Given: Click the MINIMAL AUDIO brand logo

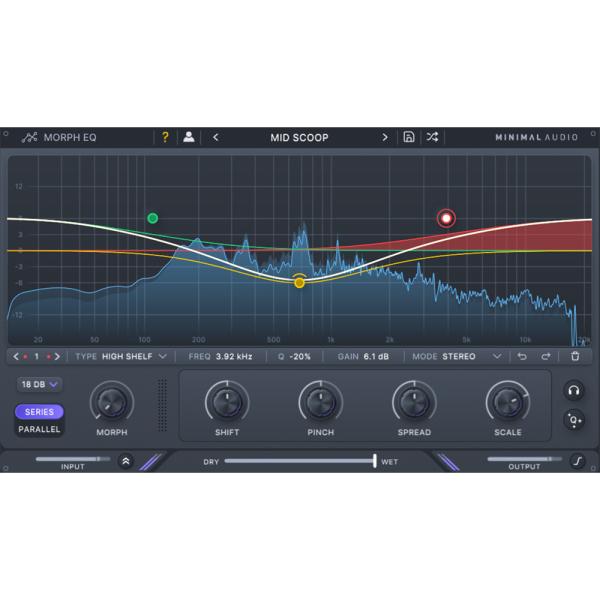Looking at the screenshot, I should click(536, 137).
